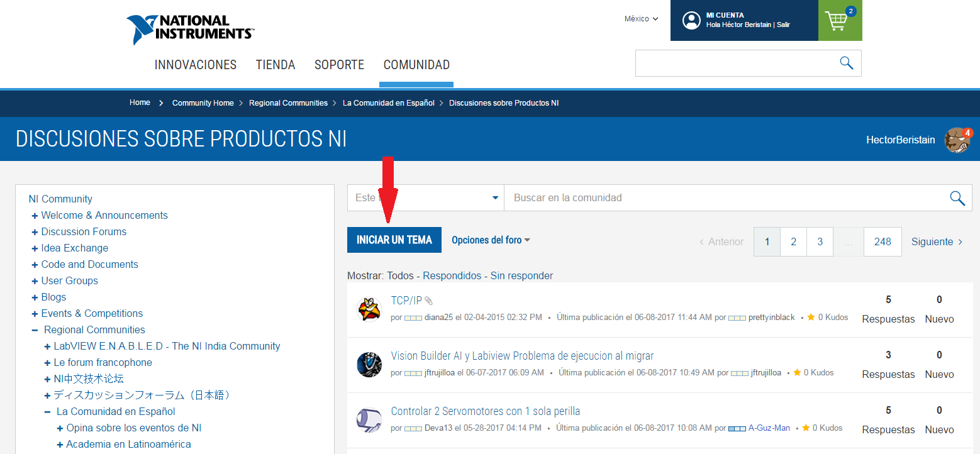Open A-Guz-Man's user profile link
The width and height of the screenshot is (980, 454).
769,428
